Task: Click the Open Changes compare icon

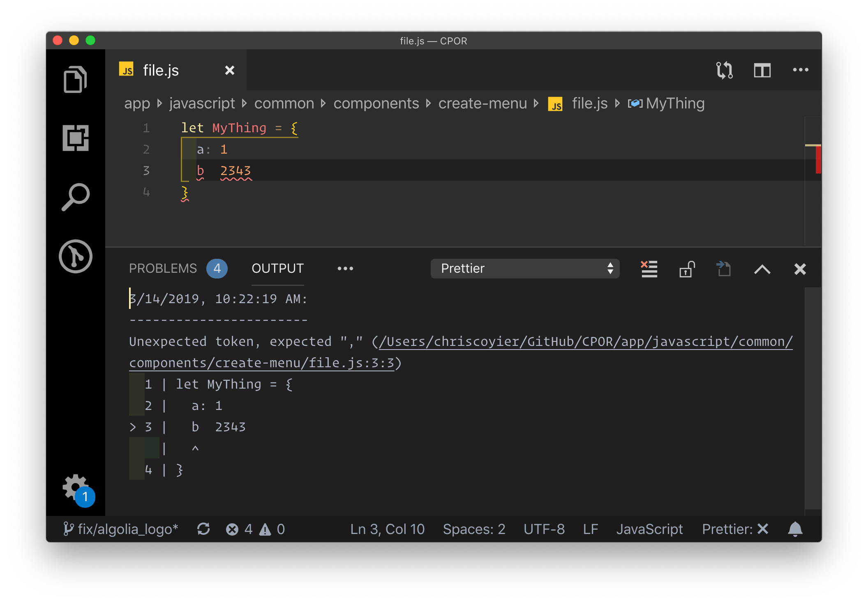Action: tap(724, 70)
